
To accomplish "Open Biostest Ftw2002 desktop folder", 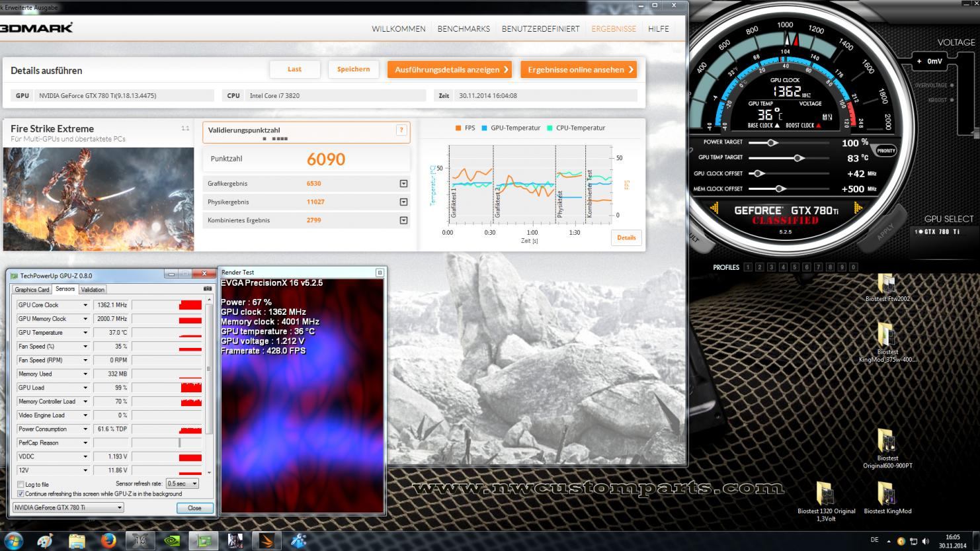I will point(887,288).
